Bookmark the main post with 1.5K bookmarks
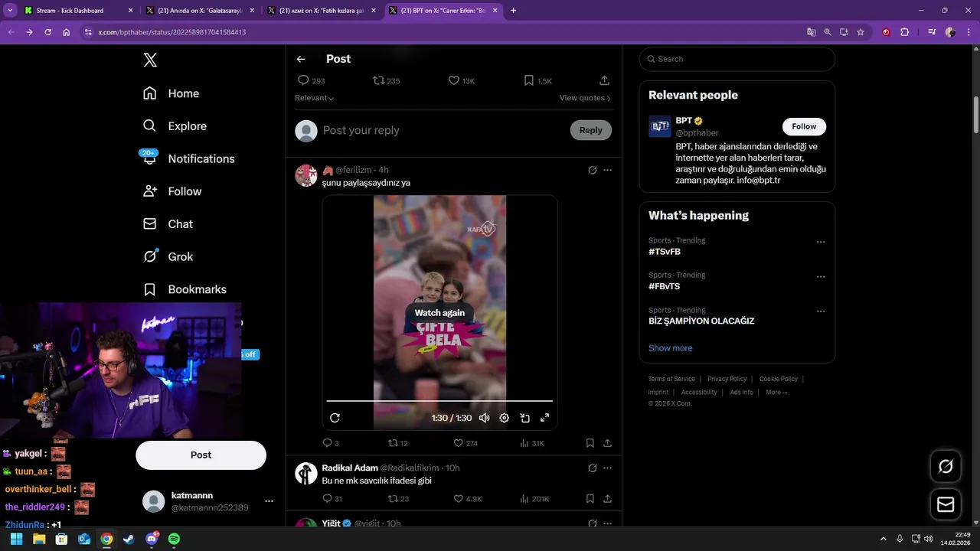 coord(537,80)
